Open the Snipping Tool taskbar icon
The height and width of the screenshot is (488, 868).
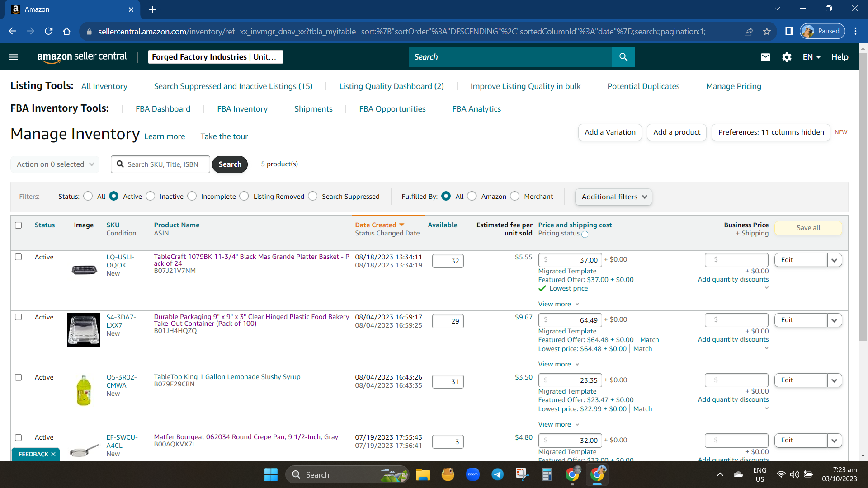pos(523,474)
